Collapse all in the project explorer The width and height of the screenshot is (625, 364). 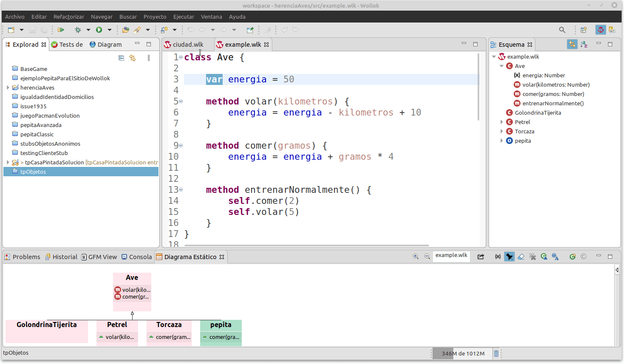[122, 58]
